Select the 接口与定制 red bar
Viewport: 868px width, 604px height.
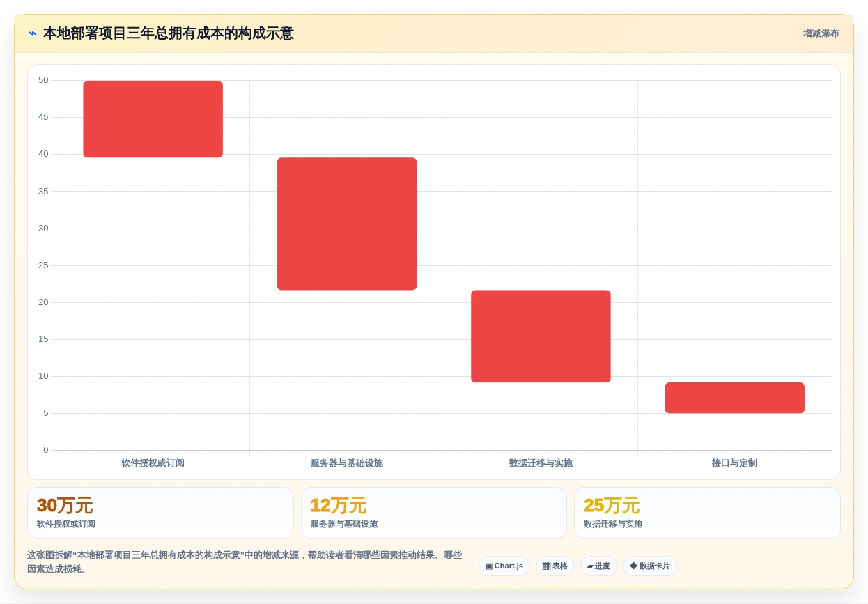[x=735, y=398]
